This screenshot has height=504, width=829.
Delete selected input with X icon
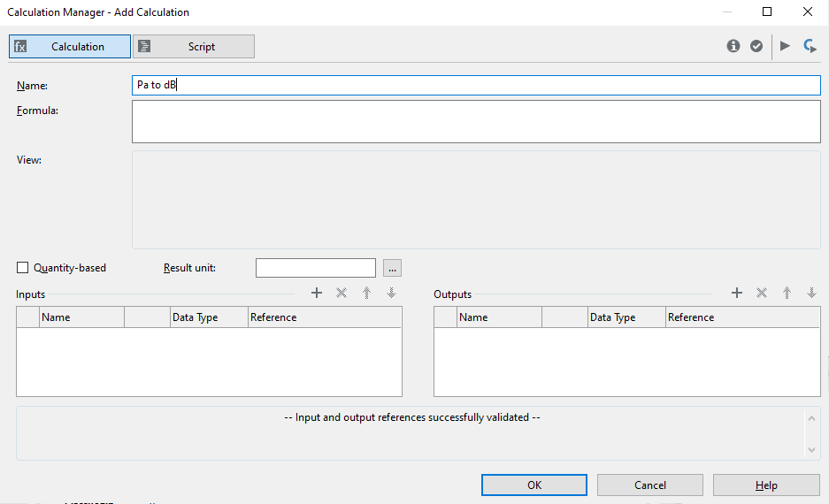coord(342,293)
